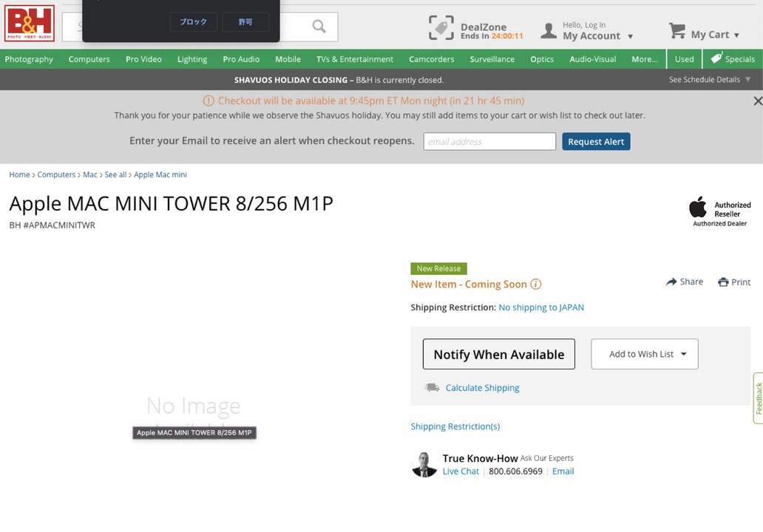The width and height of the screenshot is (763, 532).
Task: Expand the My Account dropdown arrow
Action: (630, 36)
